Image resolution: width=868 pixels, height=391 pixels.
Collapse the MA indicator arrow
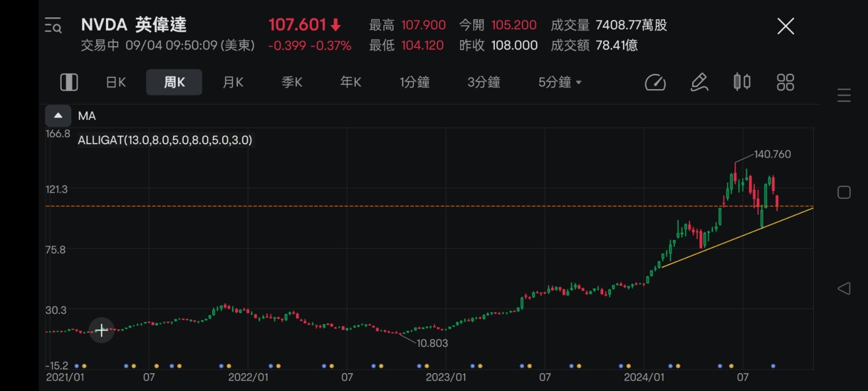[x=58, y=116]
